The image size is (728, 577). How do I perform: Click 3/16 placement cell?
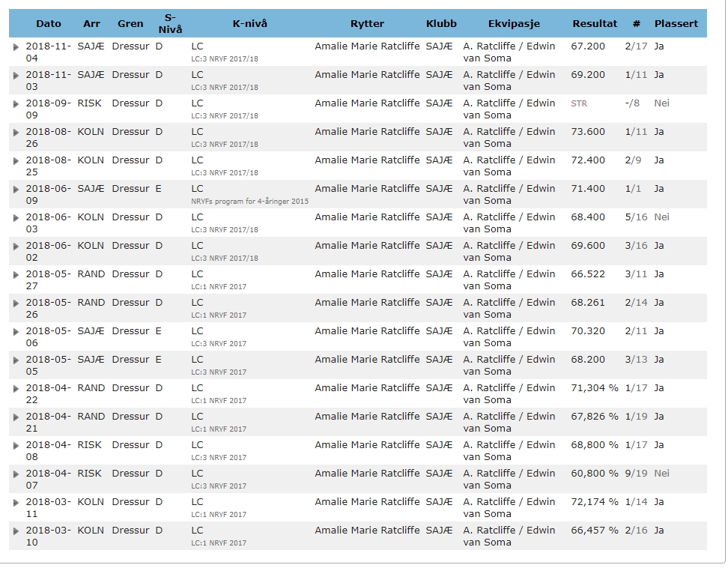[x=636, y=246]
